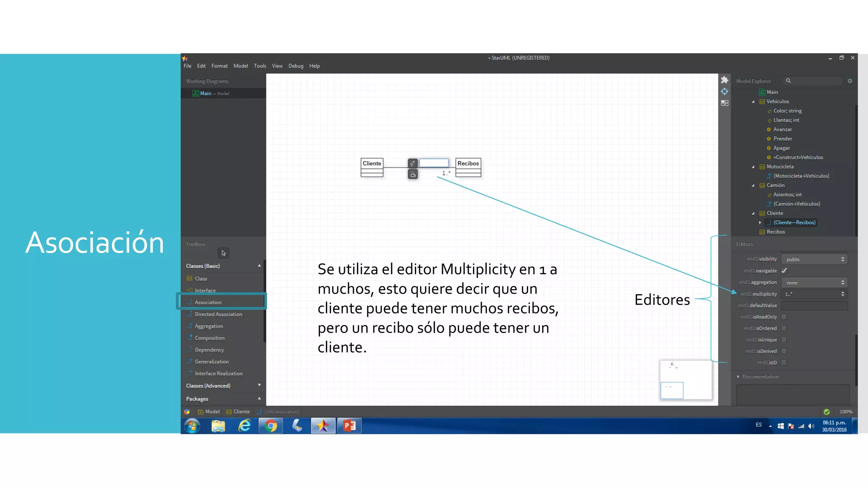Click the cube icon in status bar
The height and width of the screenshot is (488, 868).
[x=187, y=412]
